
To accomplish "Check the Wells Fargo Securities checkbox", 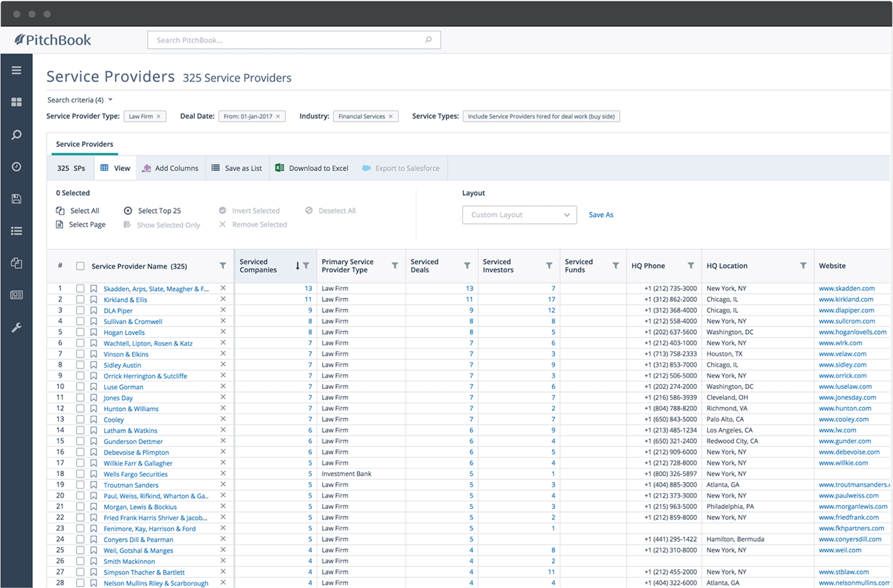I will click(80, 474).
